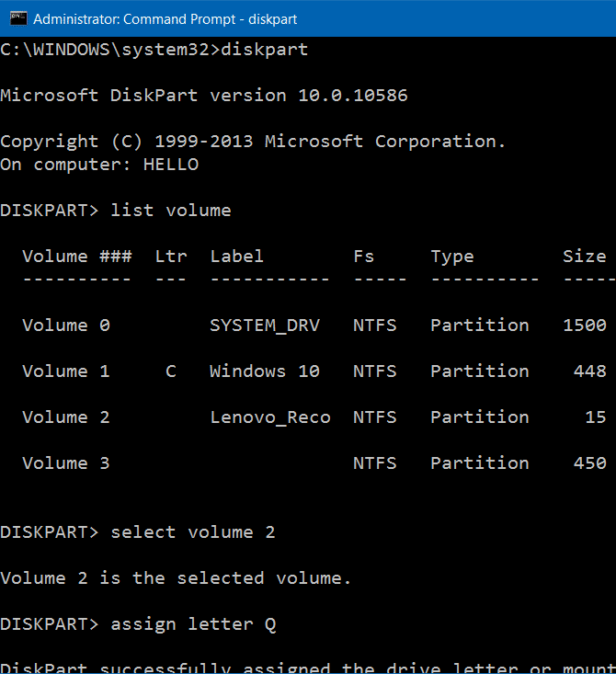Click the 'SYSTEM_DRV' label
Screen dimensions: 616x674
click(x=265, y=326)
